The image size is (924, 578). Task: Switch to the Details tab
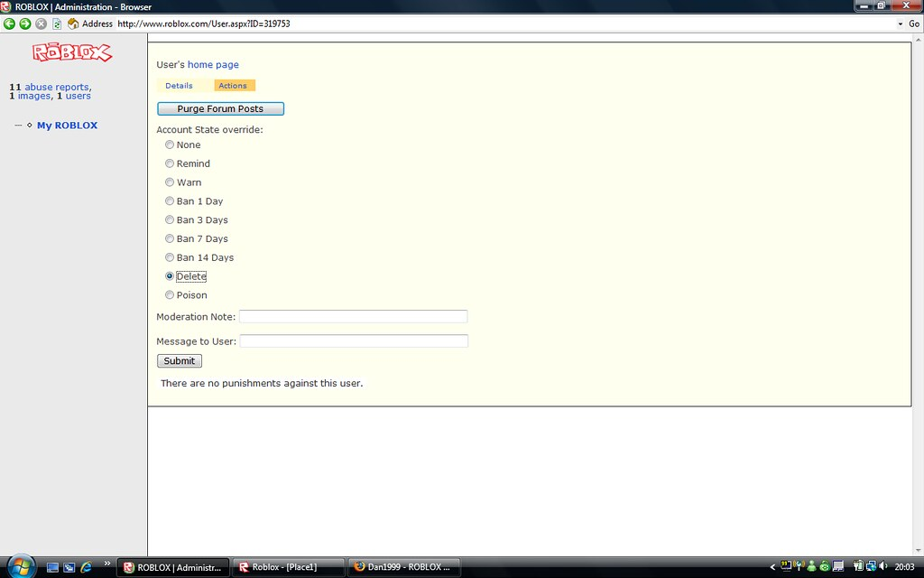click(x=179, y=86)
